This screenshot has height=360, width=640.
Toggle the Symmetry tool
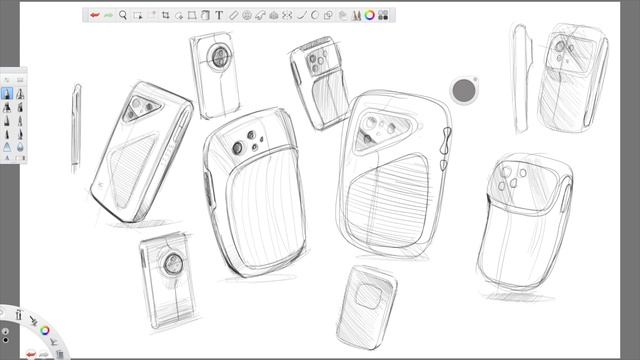[287, 16]
